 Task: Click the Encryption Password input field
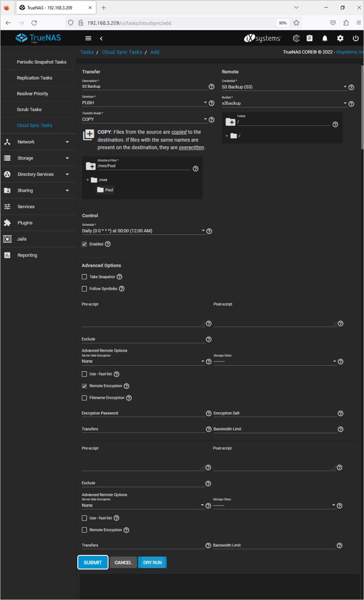tap(143, 413)
